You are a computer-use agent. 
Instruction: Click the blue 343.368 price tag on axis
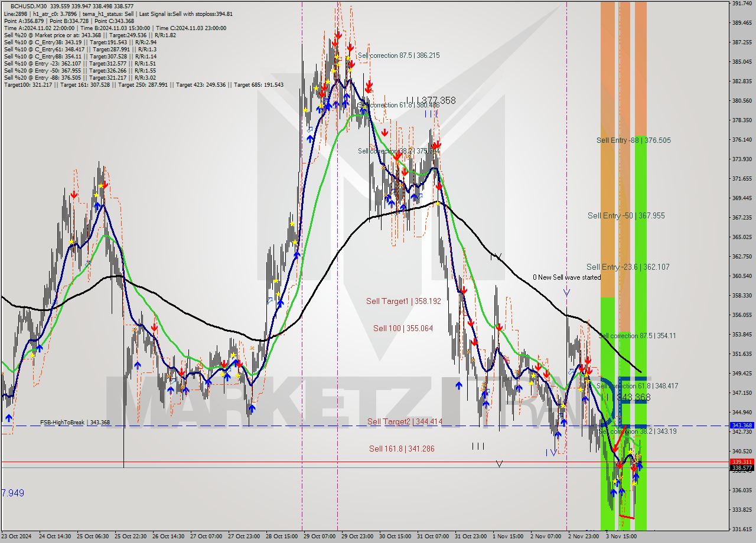pos(742,425)
